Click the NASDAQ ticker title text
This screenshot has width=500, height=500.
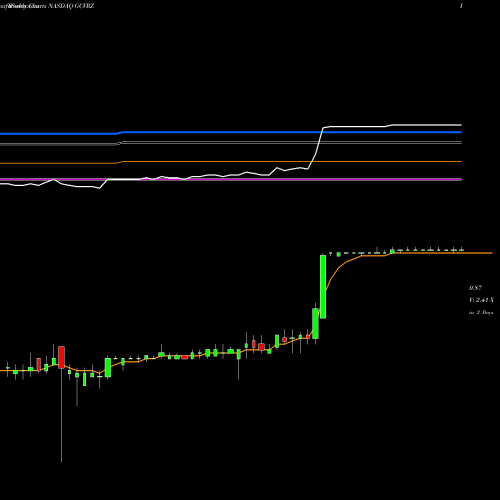[71, 6]
